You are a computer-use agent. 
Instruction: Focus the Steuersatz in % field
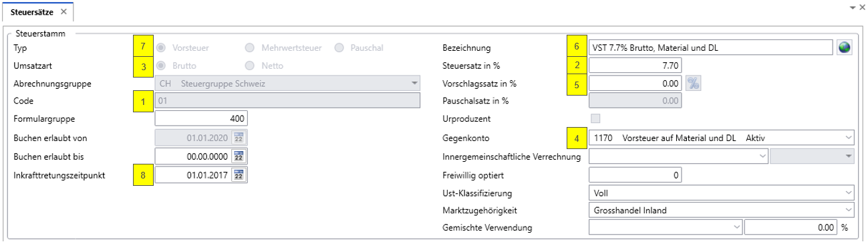pyautogui.click(x=635, y=65)
